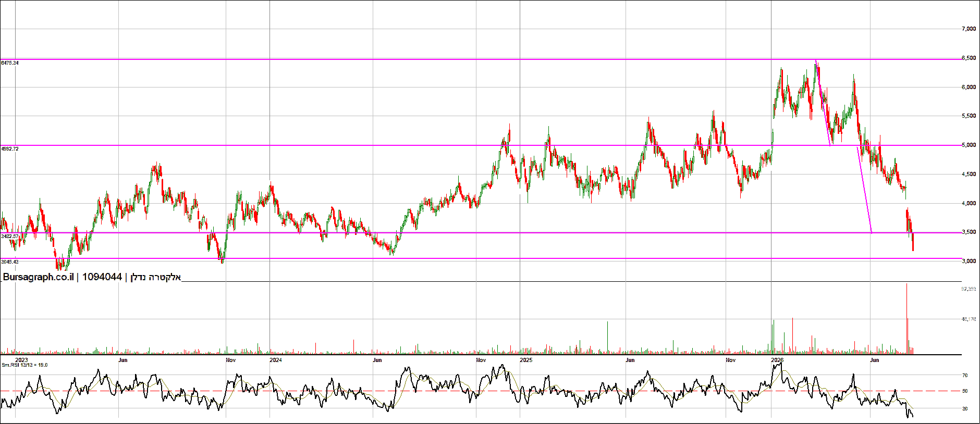This screenshot has height=424, width=980.
Task: Select the 3045.43 support level label
Action: point(10,262)
